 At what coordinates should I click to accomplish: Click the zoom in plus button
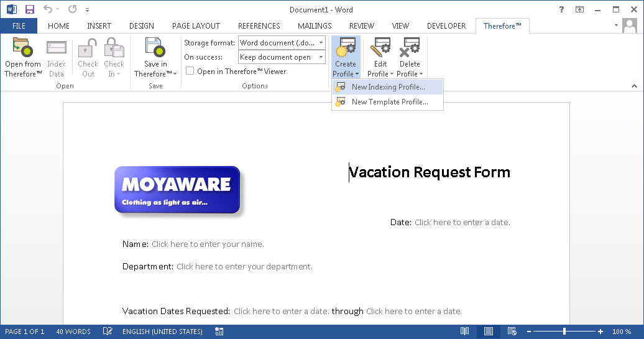pos(600,332)
